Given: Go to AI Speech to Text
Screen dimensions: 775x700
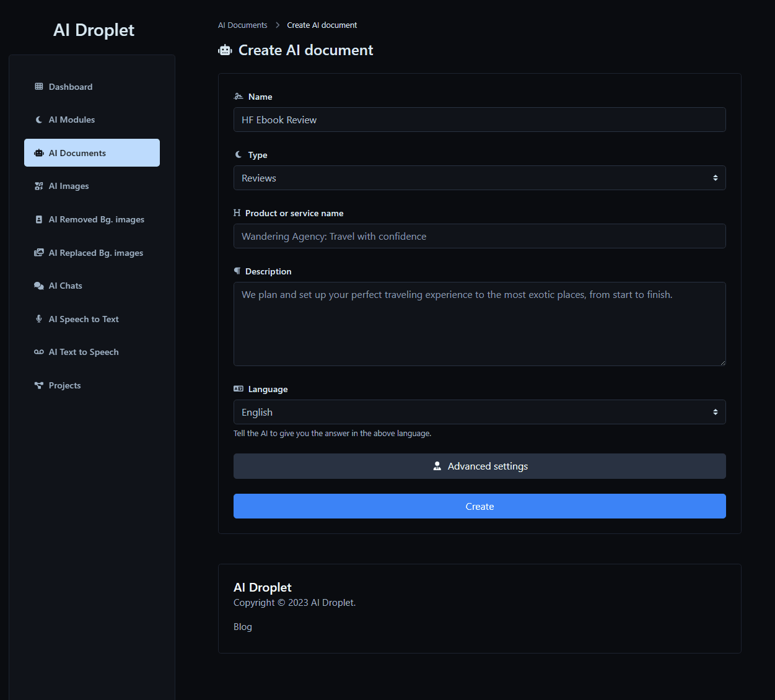Looking at the screenshot, I should tap(92, 319).
